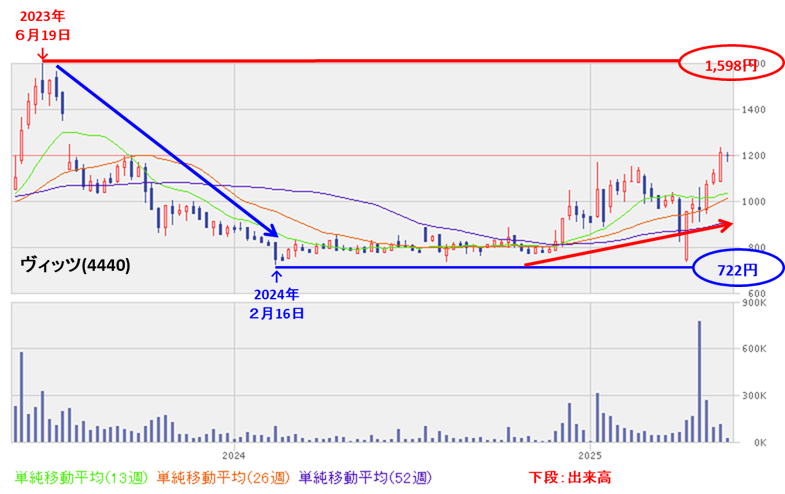Click the 単純移動平均(26週) legend entry
This screenshot has height=494, width=785.
(x=223, y=477)
